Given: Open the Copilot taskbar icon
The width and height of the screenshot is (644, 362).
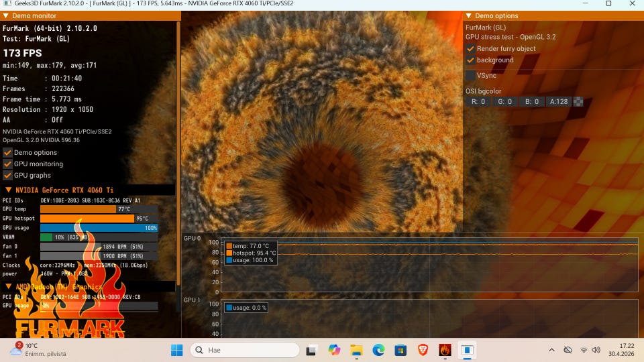Looking at the screenshot, I should pyautogui.click(x=334, y=350).
